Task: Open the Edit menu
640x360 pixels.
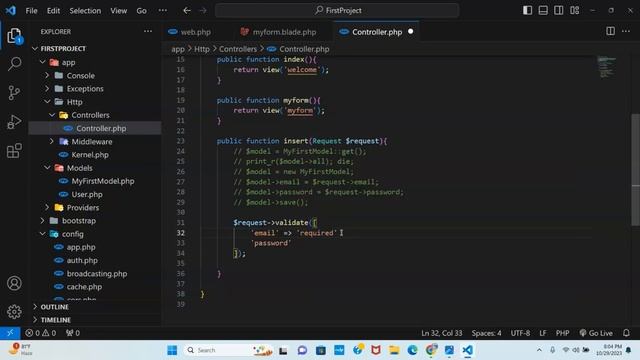Action: [x=53, y=11]
